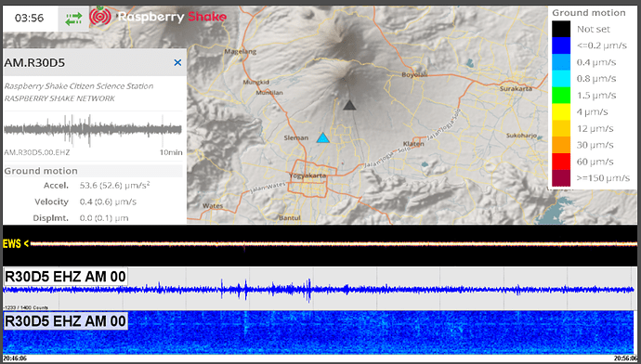641x364 pixels.
Task: Click the R30D5 EHZ AM 00 spectrogram label
Action: point(65,321)
